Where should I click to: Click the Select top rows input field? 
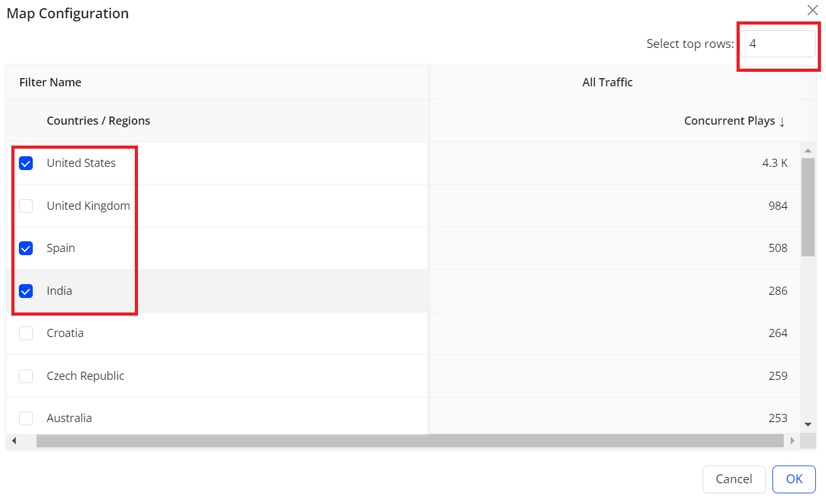[777, 44]
